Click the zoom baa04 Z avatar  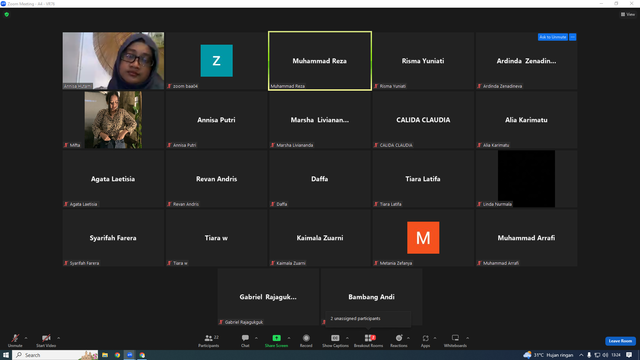(x=217, y=61)
